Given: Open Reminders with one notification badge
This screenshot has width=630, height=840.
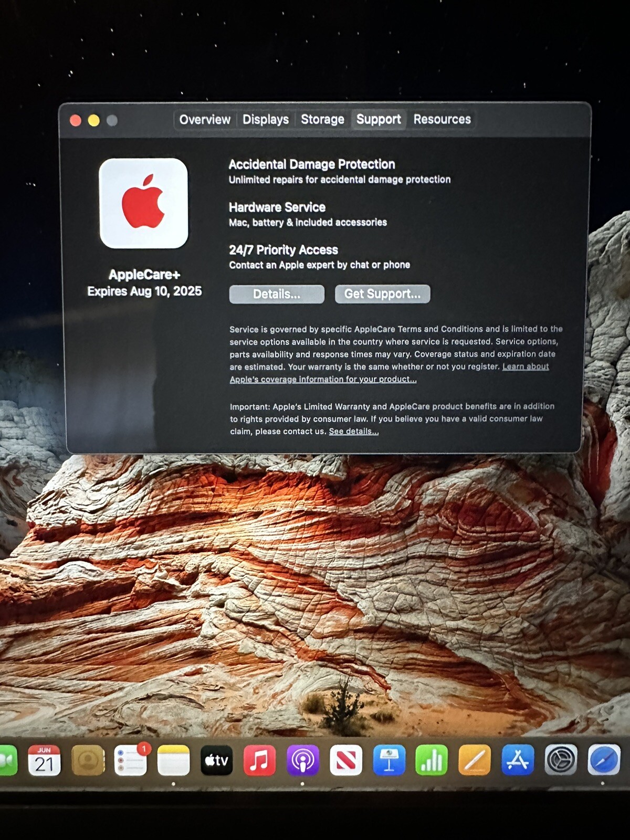Looking at the screenshot, I should coord(131,760).
